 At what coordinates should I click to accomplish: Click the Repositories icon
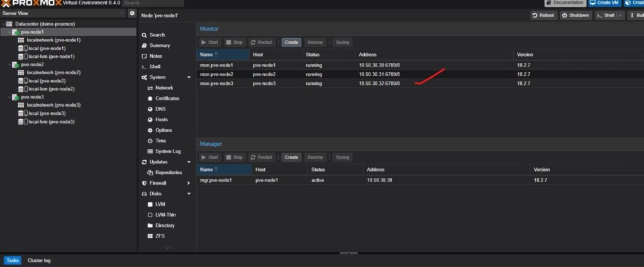coord(150,173)
